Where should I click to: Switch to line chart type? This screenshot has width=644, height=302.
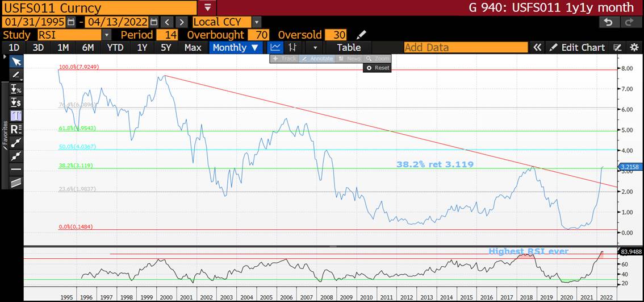click(x=275, y=48)
